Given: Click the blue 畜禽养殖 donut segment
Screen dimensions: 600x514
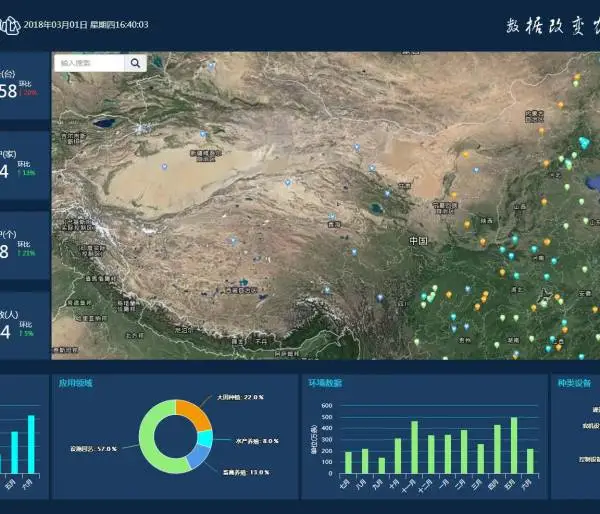Looking at the screenshot, I should (199, 455).
